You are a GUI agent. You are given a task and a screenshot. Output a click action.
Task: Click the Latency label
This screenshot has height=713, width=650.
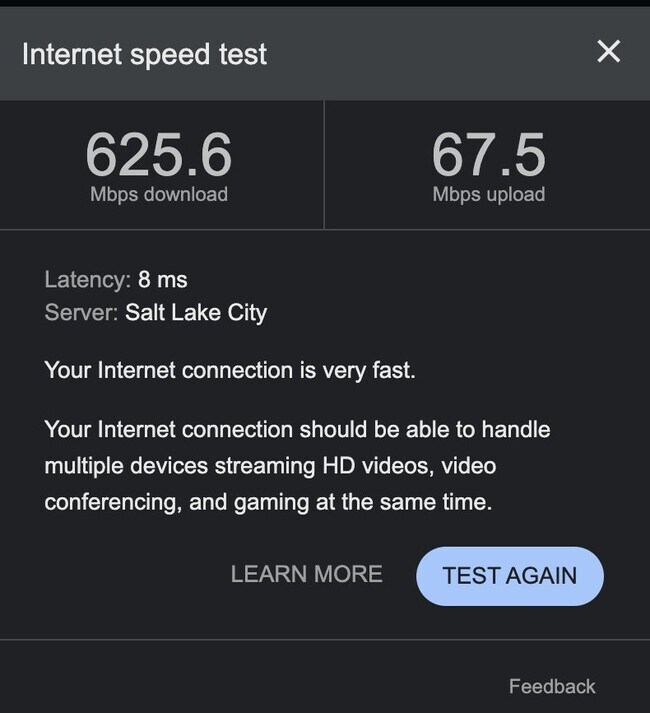[x=88, y=279]
